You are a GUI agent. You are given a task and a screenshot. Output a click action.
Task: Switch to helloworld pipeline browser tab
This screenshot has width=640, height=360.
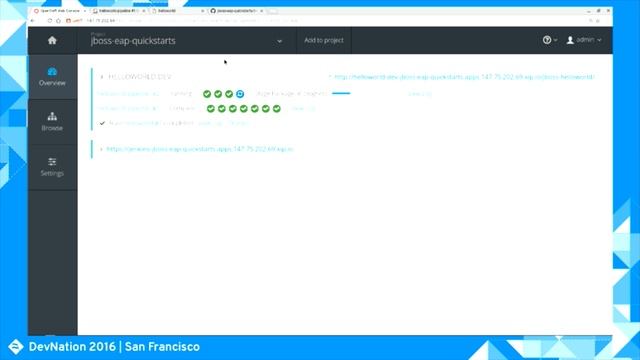pyautogui.click(x=118, y=11)
